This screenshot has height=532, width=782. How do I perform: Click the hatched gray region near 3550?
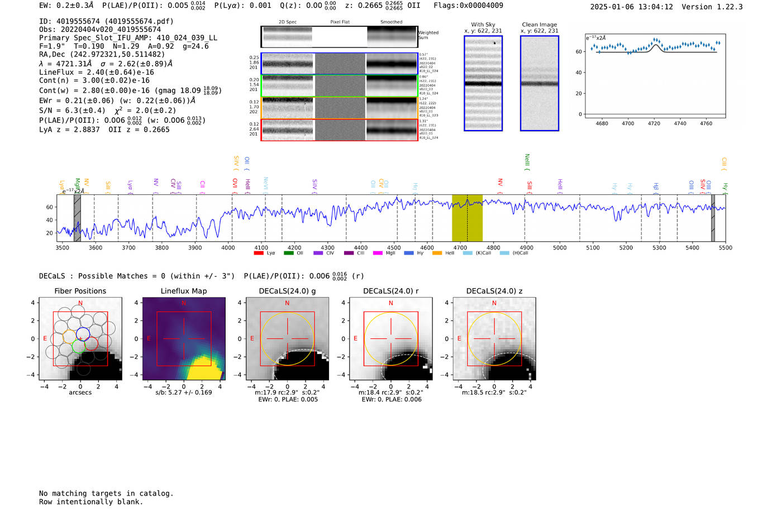click(x=77, y=218)
